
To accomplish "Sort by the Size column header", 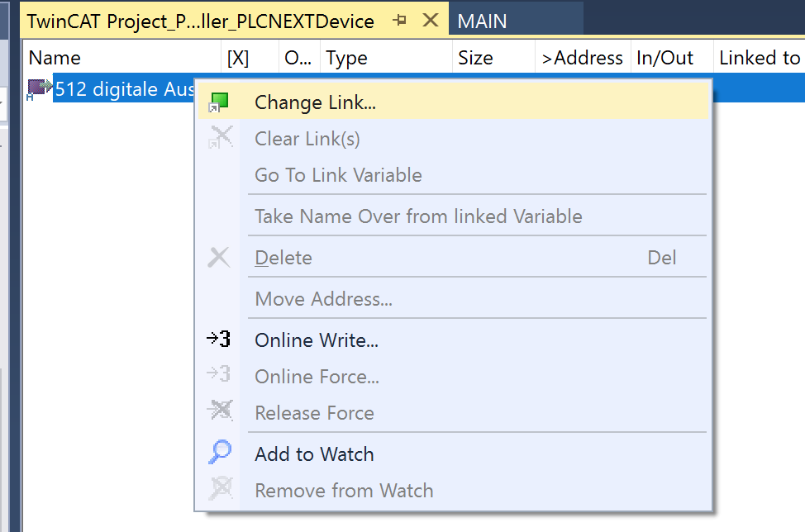I will tap(494, 58).
